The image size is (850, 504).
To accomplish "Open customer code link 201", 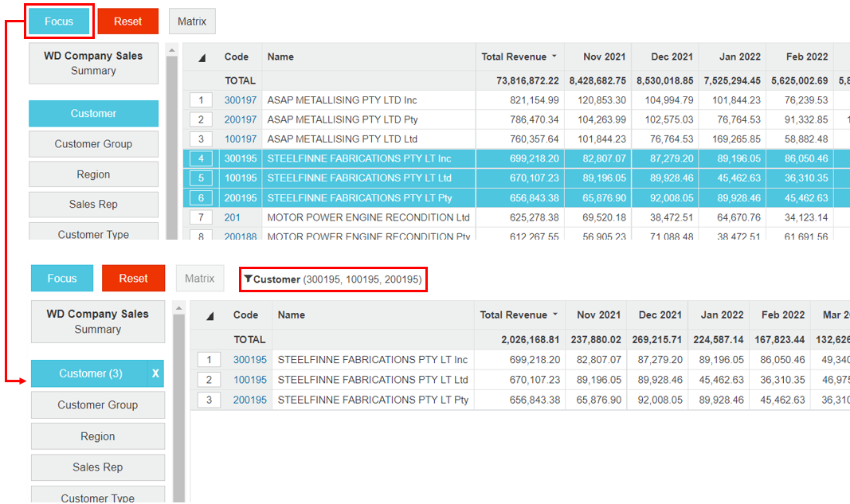I will [x=232, y=217].
